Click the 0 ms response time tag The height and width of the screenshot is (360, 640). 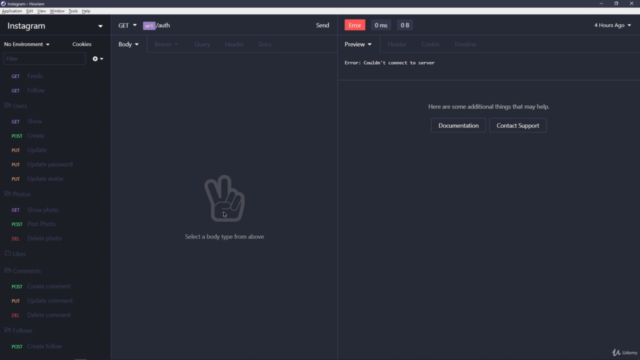[381, 25]
